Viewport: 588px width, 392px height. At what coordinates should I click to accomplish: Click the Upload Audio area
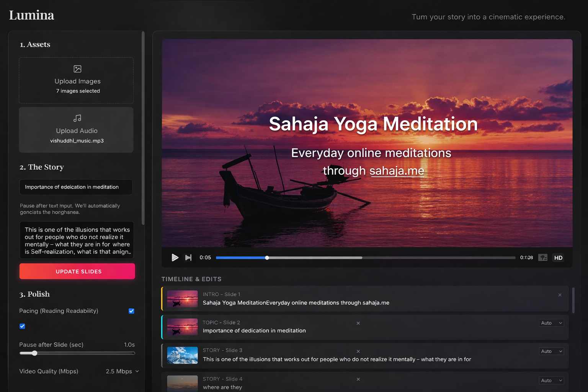[x=76, y=130]
